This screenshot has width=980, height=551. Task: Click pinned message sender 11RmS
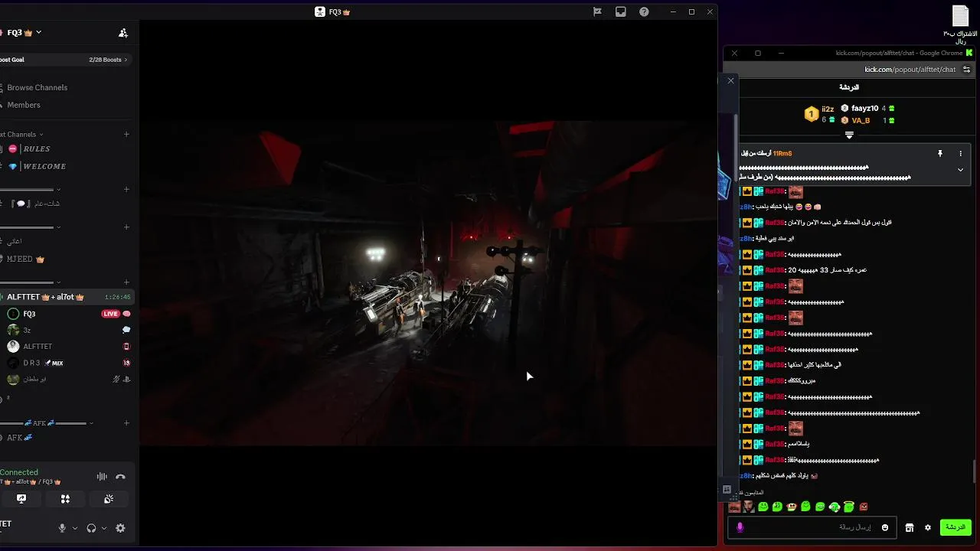pyautogui.click(x=782, y=154)
